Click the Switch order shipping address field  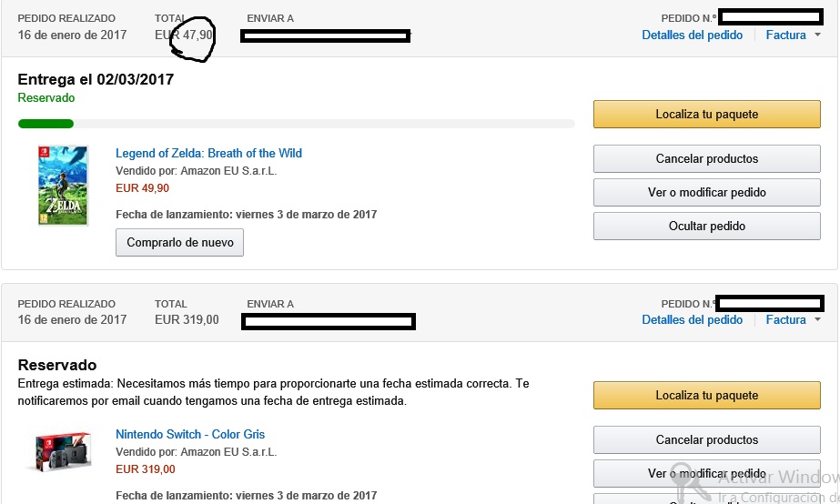tap(328, 321)
